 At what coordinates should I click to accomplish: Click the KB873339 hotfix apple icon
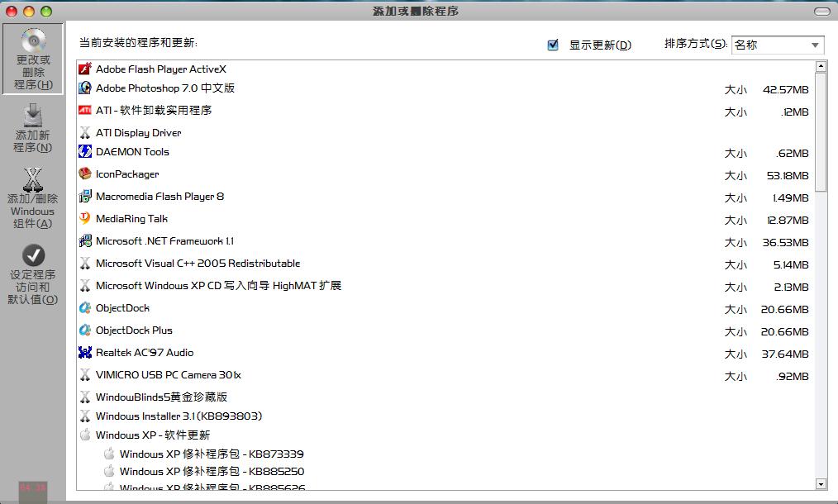click(109, 454)
